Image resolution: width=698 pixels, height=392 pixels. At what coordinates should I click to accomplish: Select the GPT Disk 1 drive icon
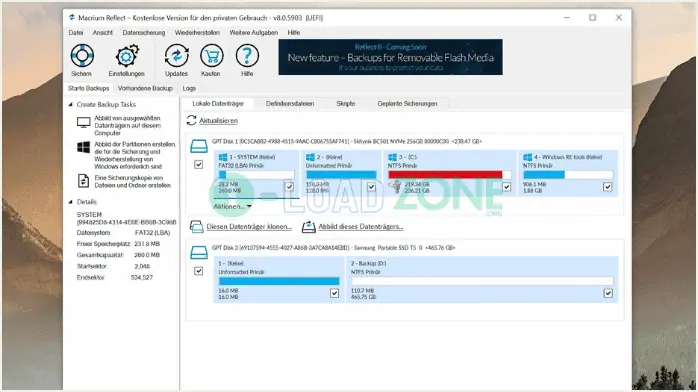pos(199,146)
